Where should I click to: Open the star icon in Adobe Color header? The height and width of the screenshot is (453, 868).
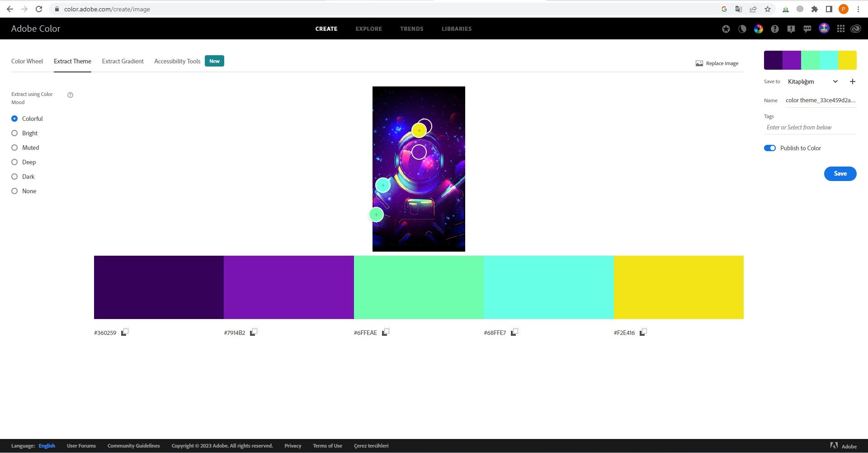click(726, 29)
